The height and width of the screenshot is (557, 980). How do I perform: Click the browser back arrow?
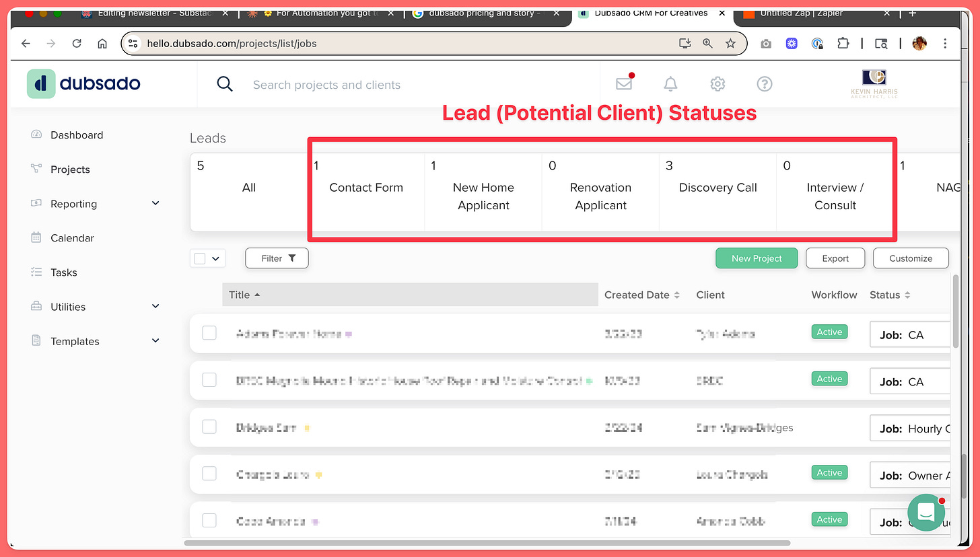point(26,44)
